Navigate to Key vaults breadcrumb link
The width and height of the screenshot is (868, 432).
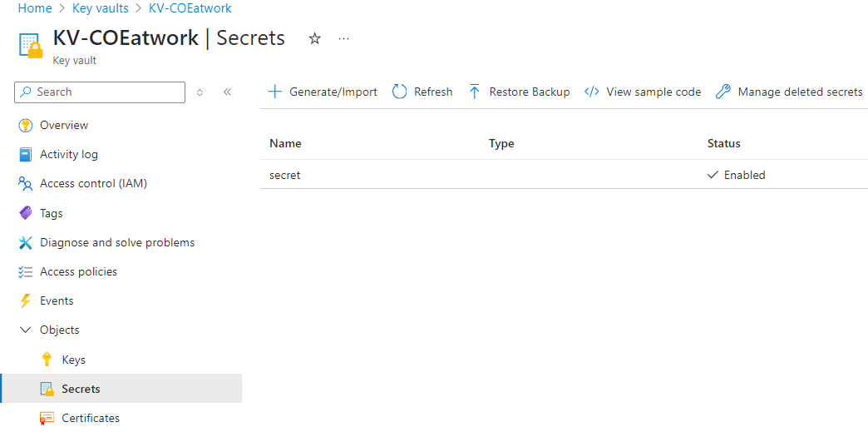coord(100,8)
